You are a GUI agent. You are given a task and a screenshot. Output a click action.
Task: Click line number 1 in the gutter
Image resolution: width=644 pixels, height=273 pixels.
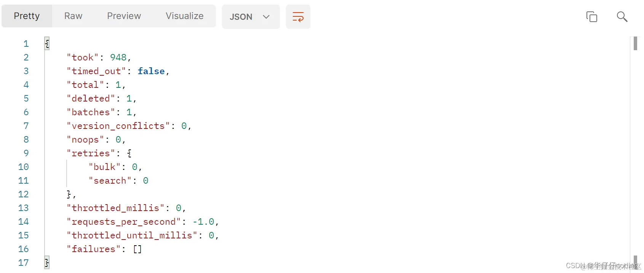tap(26, 44)
